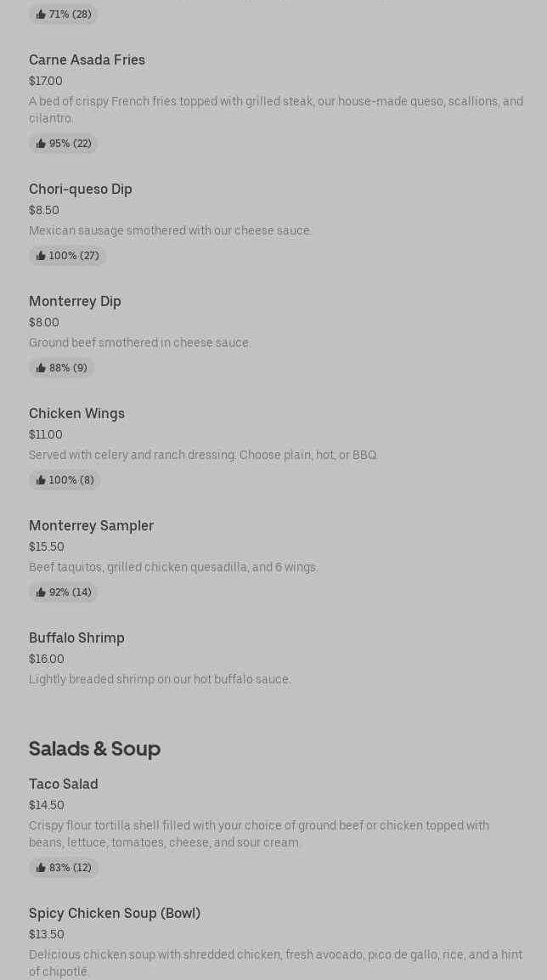Choose Taco Salad from Salads & Soup
Image resolution: width=547 pixels, height=980 pixels.
(64, 784)
